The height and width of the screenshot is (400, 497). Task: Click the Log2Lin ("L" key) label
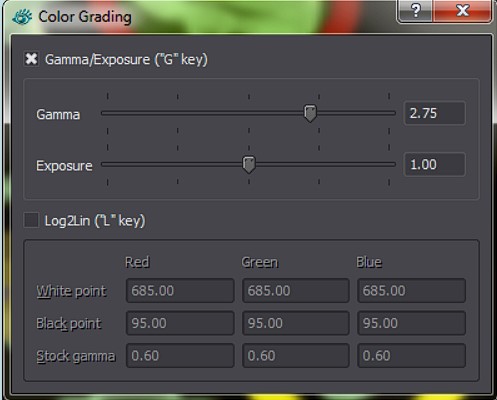[x=95, y=221]
